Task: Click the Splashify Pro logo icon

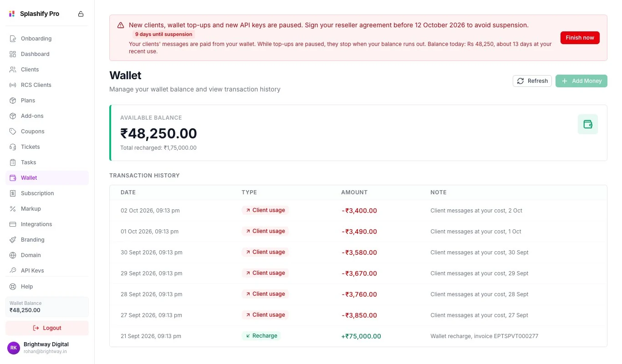Action: [x=12, y=14]
